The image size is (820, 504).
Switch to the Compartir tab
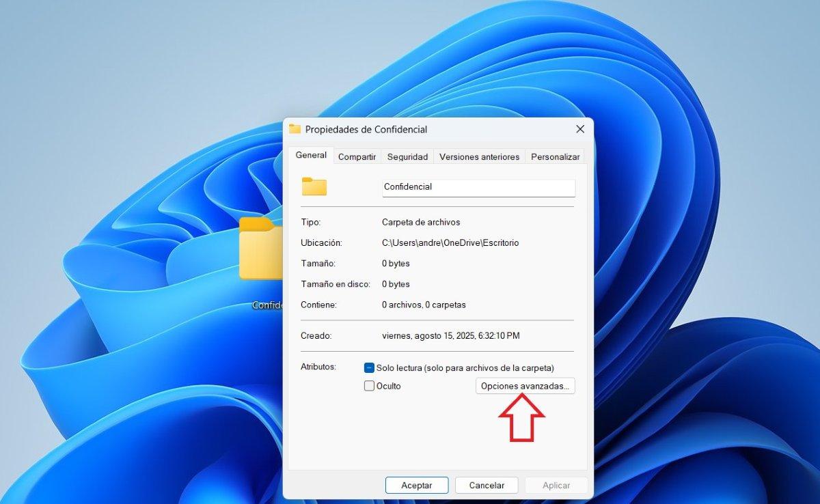pyautogui.click(x=356, y=156)
